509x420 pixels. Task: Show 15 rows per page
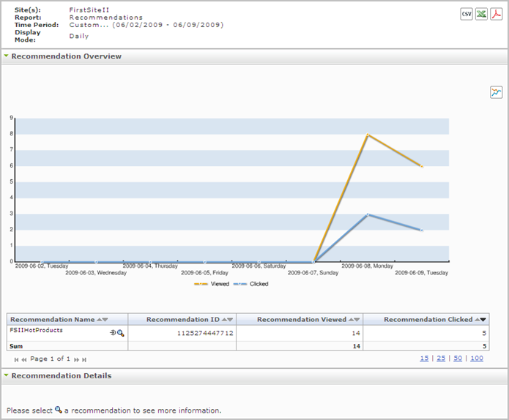coord(424,358)
